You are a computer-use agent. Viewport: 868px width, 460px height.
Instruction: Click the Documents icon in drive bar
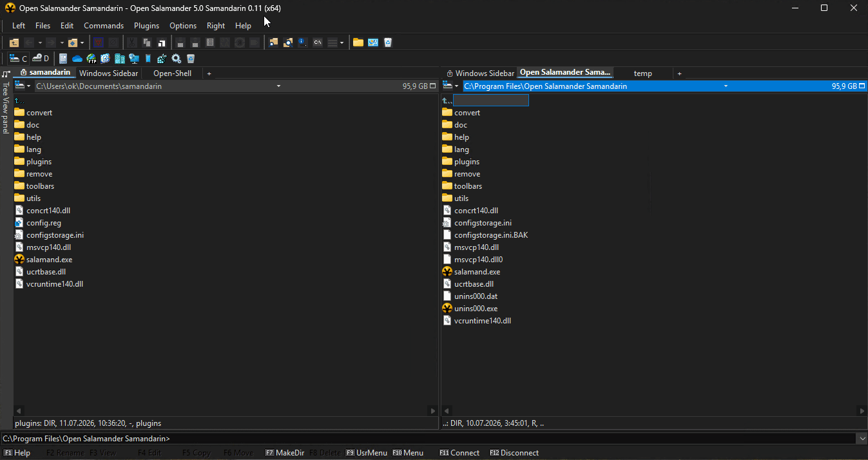(x=63, y=59)
